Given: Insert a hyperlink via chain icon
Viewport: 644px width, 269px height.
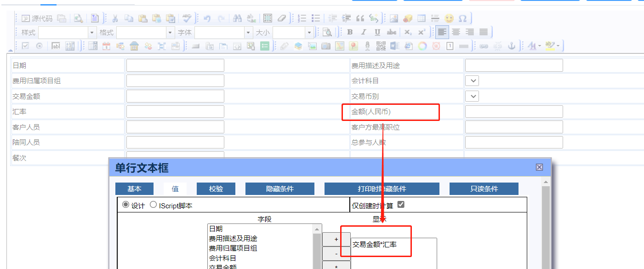Looking at the screenshot, I should (484, 46).
